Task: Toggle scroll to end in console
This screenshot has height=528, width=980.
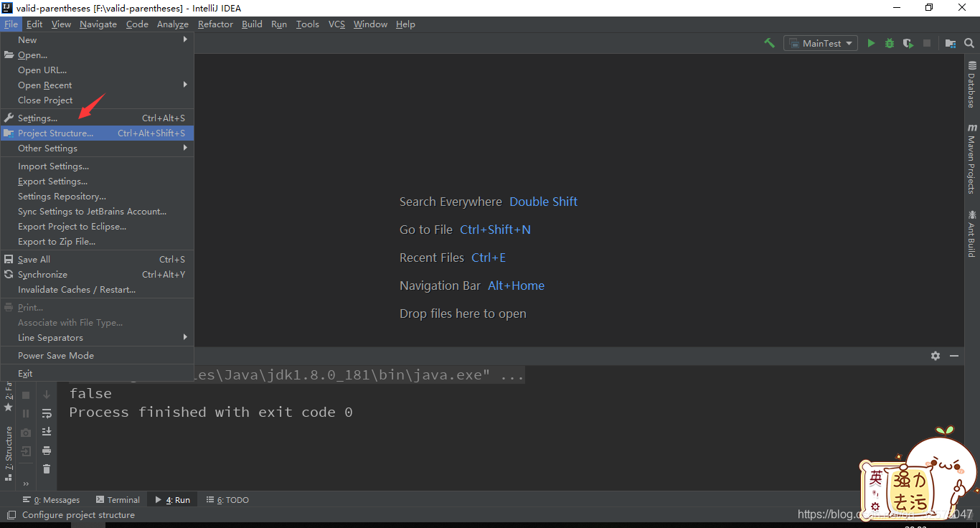Action: point(47,432)
